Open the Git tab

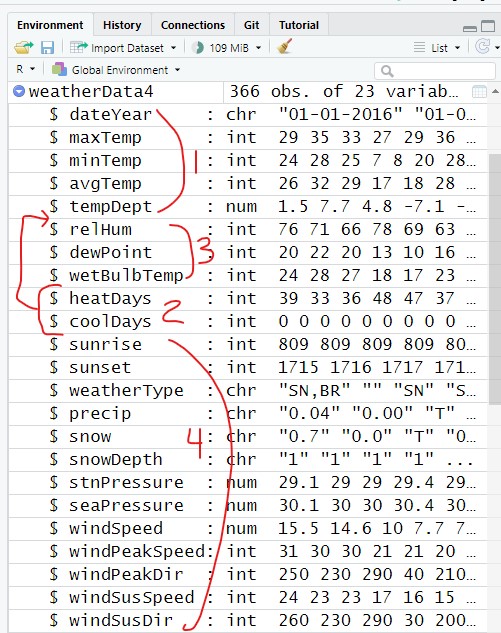[x=251, y=25]
